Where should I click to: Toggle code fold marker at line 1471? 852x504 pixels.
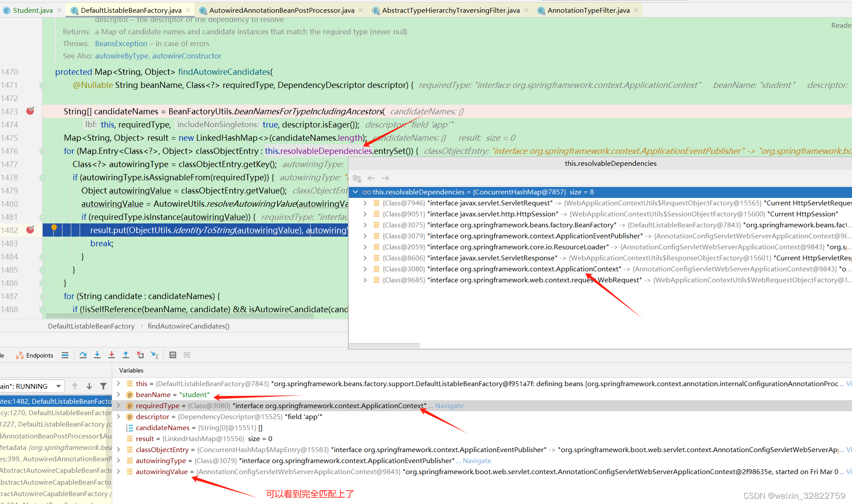pos(42,85)
